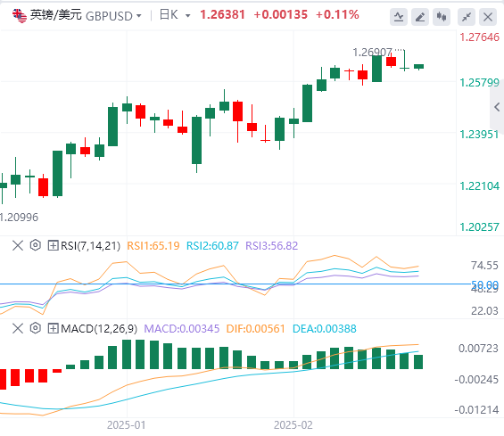
Task: Click the -0.01214 MACD axis label
Action: (476, 410)
